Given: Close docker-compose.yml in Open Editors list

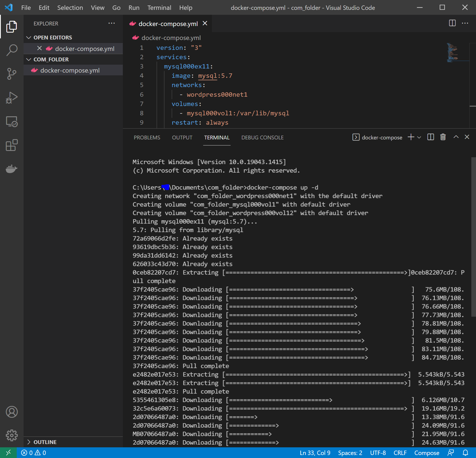Looking at the screenshot, I should 39,48.
